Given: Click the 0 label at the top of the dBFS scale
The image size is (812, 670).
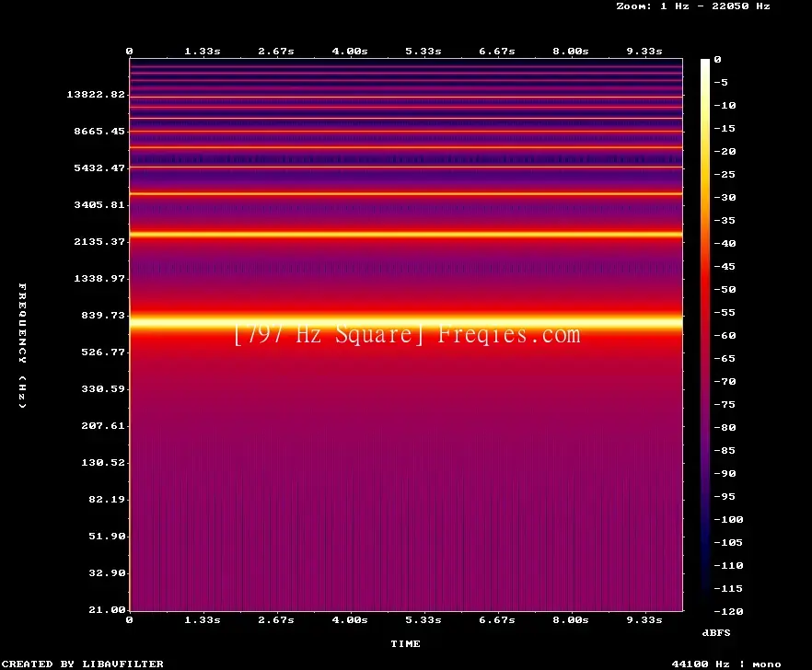Looking at the screenshot, I should pyautogui.click(x=717, y=59).
